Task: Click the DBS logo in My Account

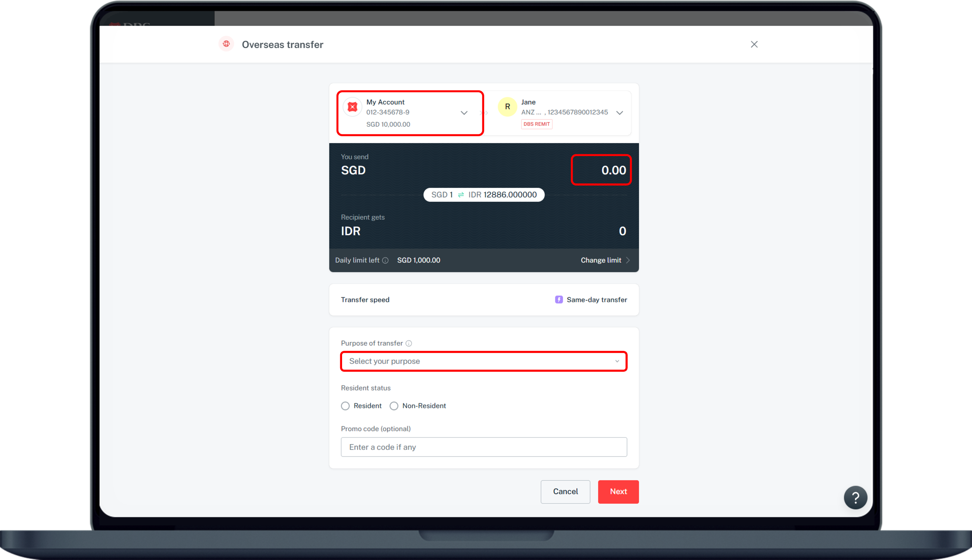Action: coord(352,107)
